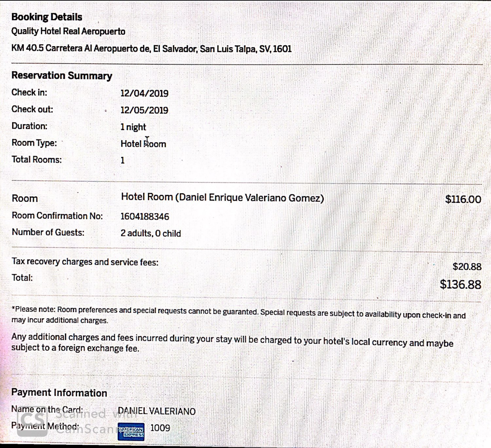Screen dimensions: 491x448
Task: Click the "Check out:" label
Action: [32, 109]
